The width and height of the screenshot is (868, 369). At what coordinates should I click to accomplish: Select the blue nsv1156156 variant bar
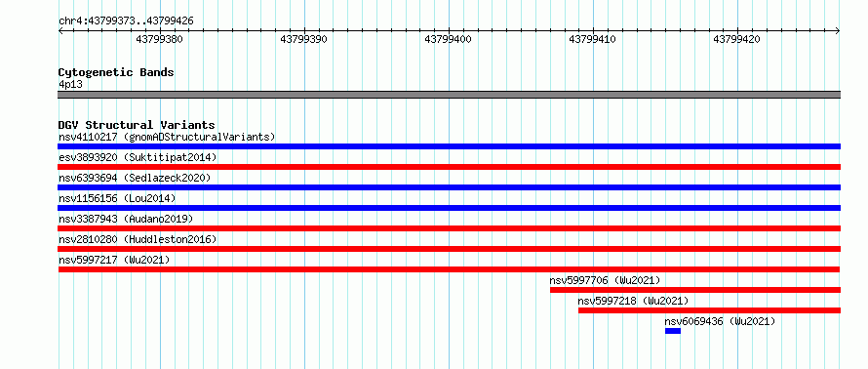(x=449, y=208)
